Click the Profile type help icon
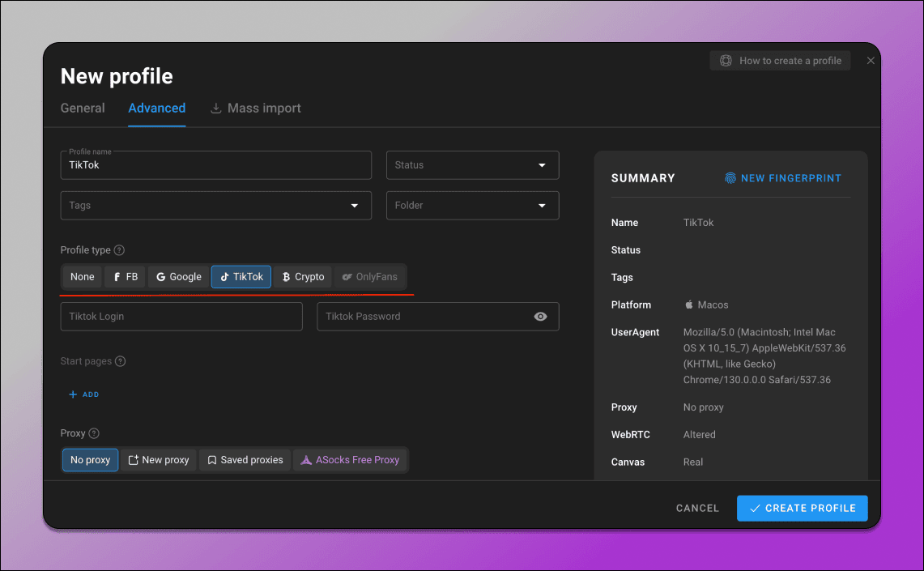The width and height of the screenshot is (924, 571). (x=119, y=249)
